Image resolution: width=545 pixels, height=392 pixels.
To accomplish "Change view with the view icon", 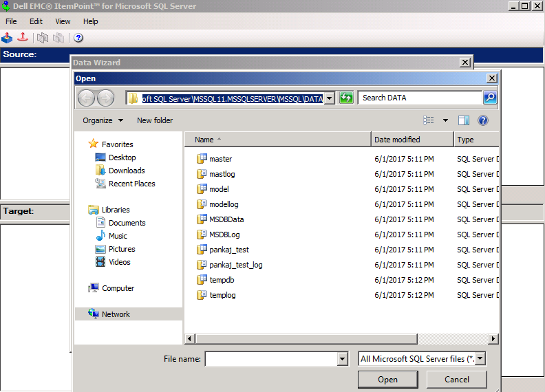I will click(429, 120).
